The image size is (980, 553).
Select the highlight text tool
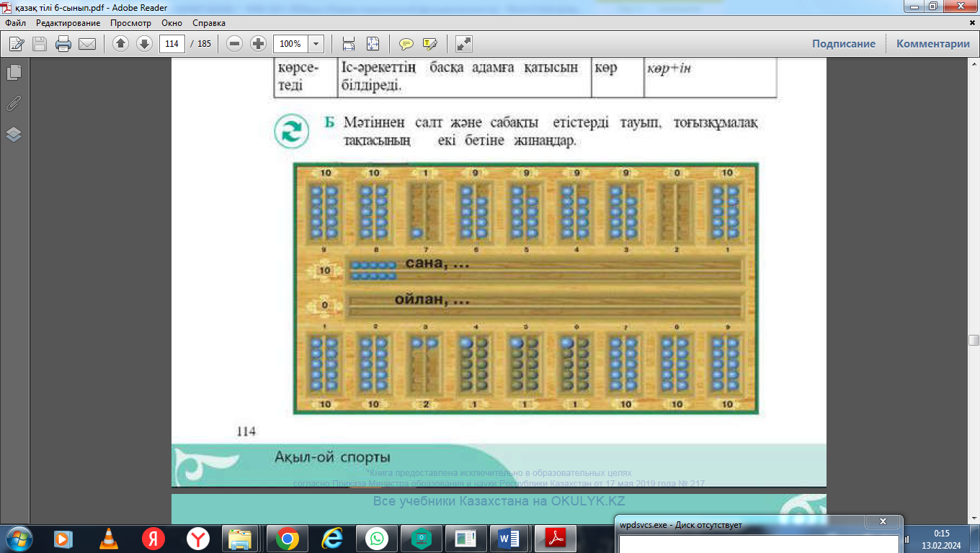pyautogui.click(x=430, y=44)
